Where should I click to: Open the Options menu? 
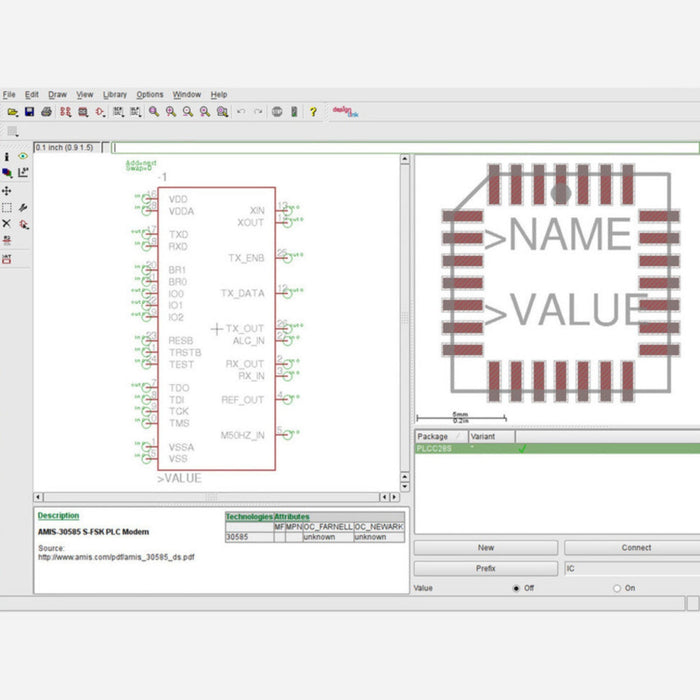(x=149, y=94)
